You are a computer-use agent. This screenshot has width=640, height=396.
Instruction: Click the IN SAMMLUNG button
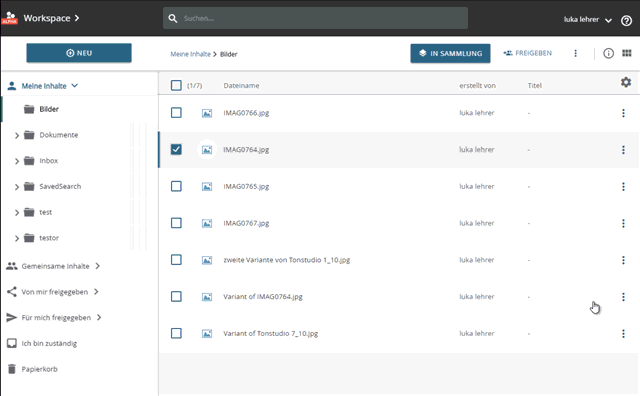tap(450, 53)
